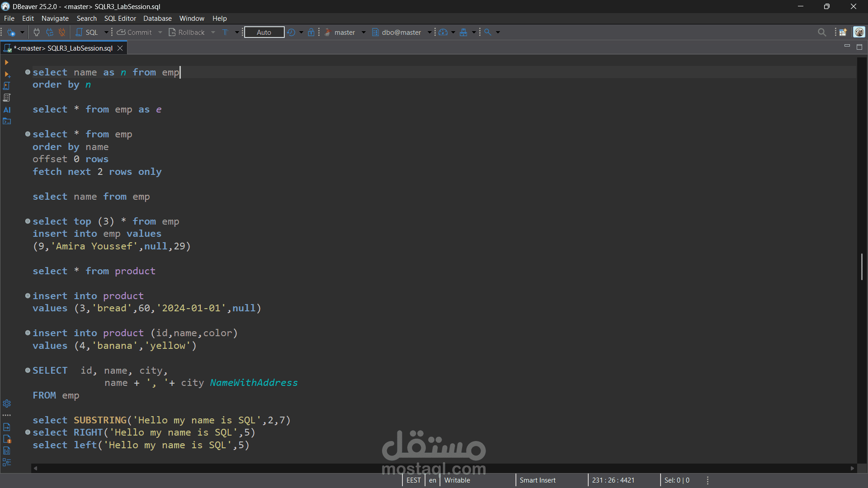
Task: Minimize the editor pane
Action: coord(847,47)
